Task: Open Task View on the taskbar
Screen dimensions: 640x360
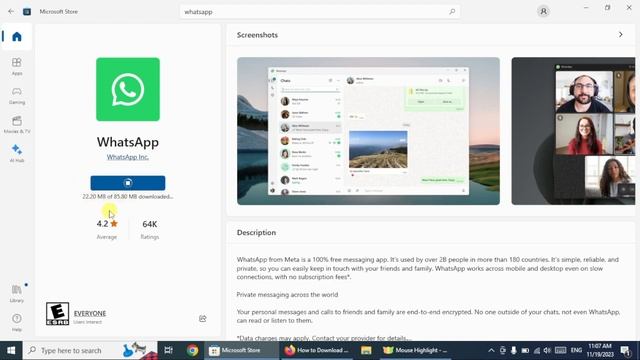Action: (x=168, y=350)
